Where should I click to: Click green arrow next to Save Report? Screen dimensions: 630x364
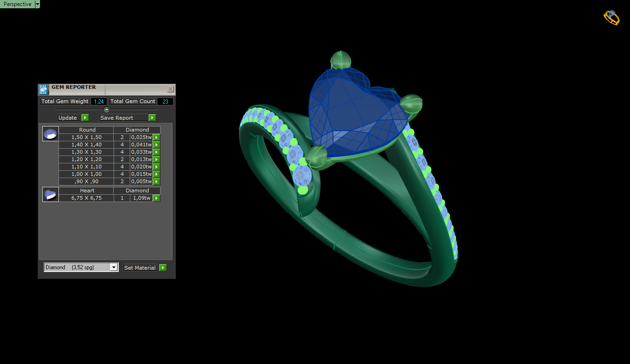click(x=152, y=118)
